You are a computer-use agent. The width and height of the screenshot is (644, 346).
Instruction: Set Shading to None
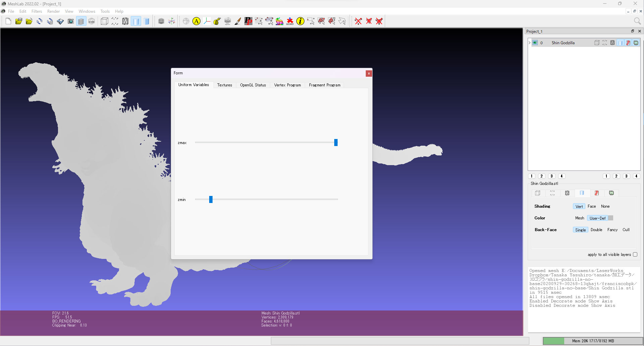click(605, 206)
